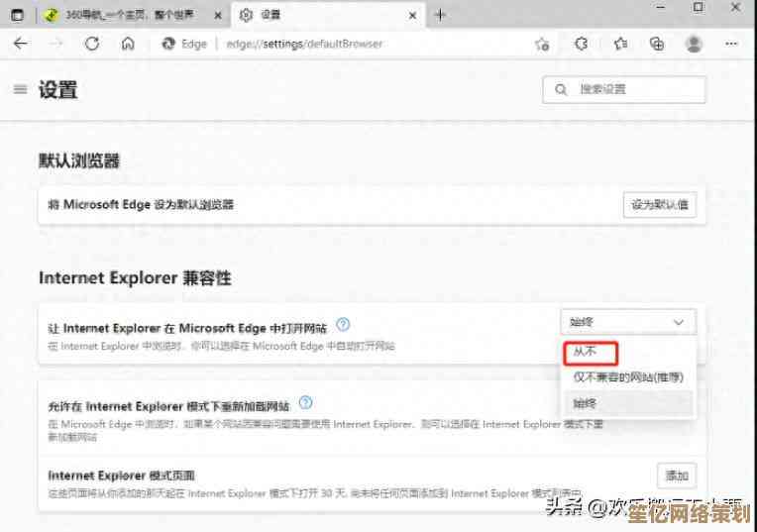Viewport: 757px width, 532px height.
Task: Go to Home via house icon
Action: click(x=128, y=44)
